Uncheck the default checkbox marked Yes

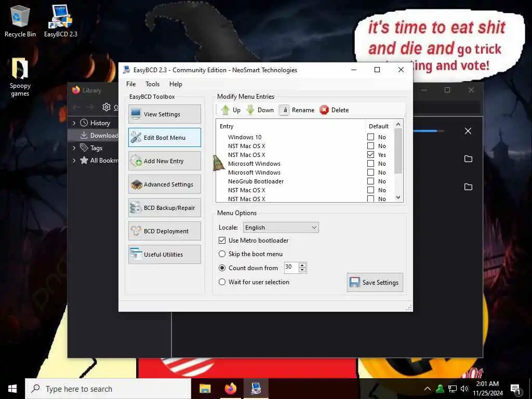(370, 155)
